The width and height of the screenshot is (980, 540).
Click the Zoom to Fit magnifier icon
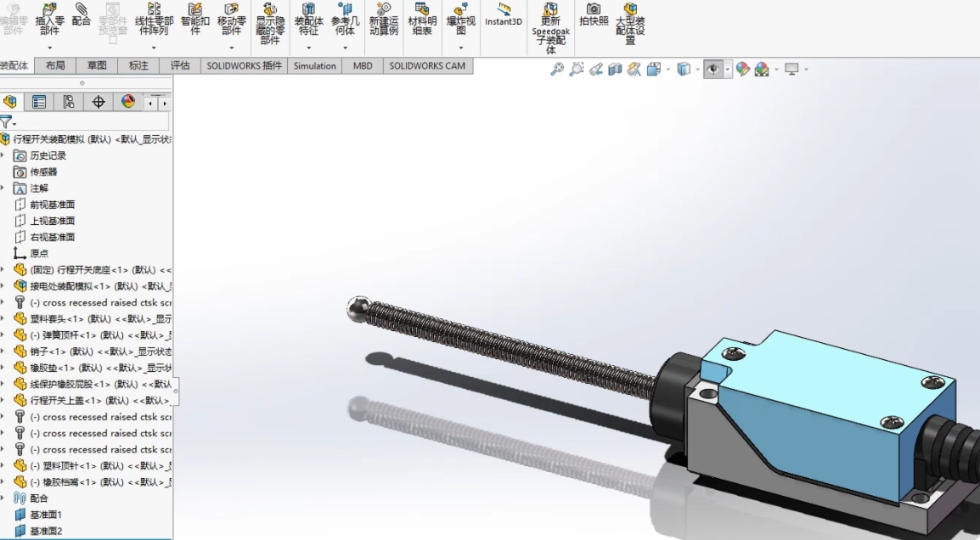pyautogui.click(x=557, y=70)
